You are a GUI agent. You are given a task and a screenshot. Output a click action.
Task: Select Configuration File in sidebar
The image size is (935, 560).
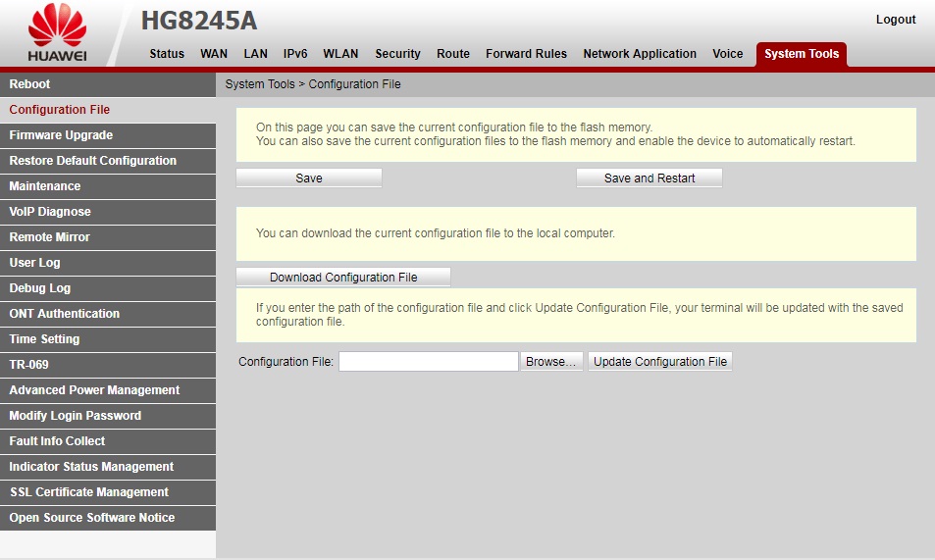point(108,110)
